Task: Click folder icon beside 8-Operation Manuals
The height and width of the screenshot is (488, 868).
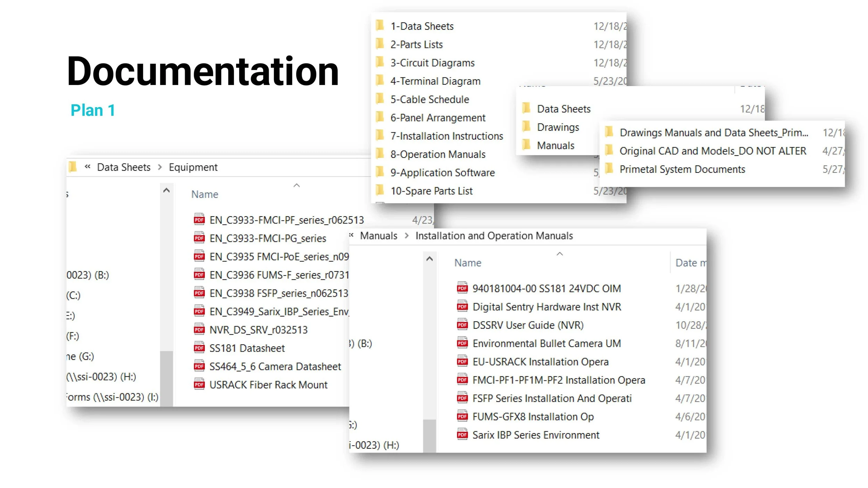Action: [380, 154]
